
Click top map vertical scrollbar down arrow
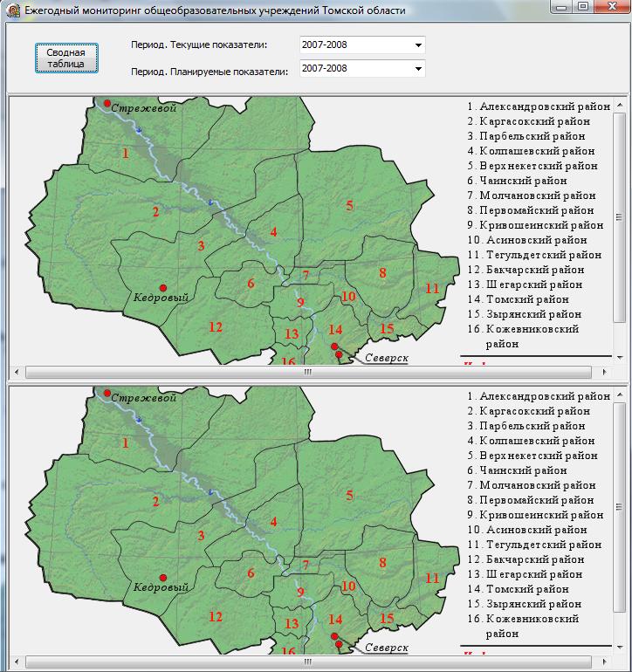pyautogui.click(x=620, y=358)
